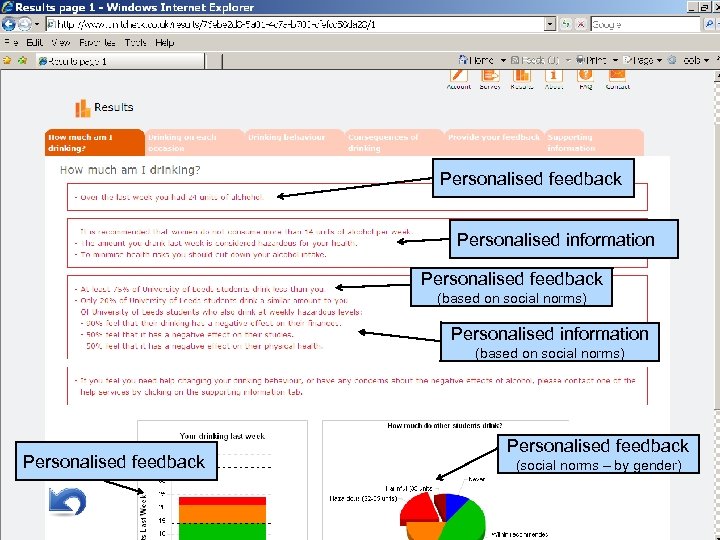
Task: Expand the Print dropdown arrow
Action: (x=615, y=61)
